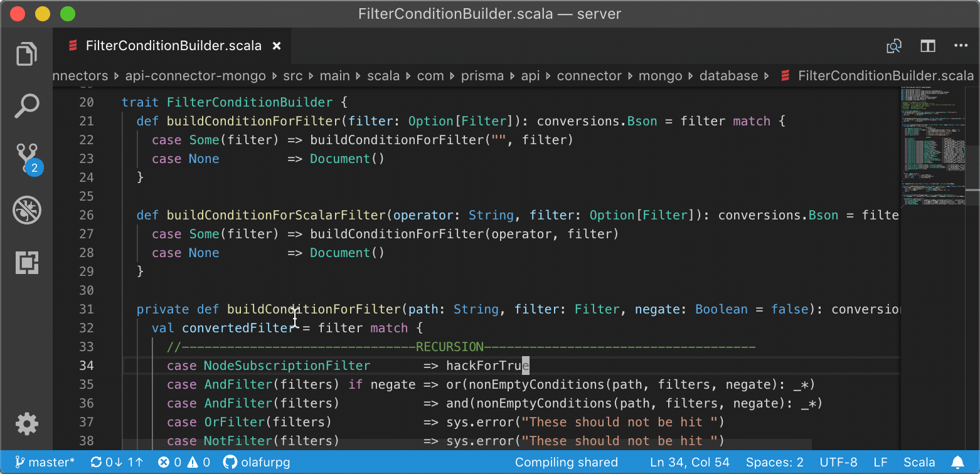Change language mode Scala
980x474 pixels.
tap(919, 463)
